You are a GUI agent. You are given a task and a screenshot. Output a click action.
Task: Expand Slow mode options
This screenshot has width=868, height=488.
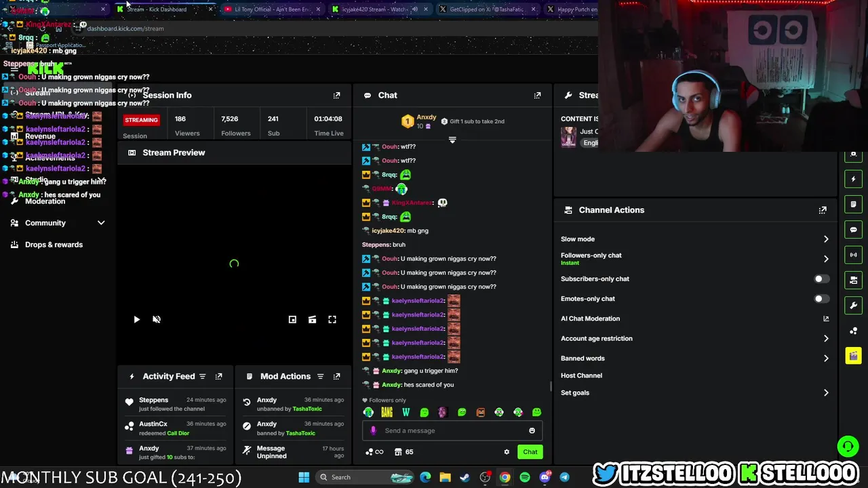tap(825, 239)
